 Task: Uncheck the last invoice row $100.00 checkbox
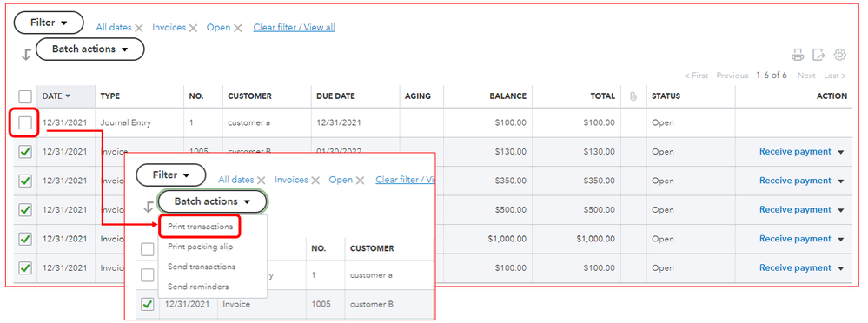(x=25, y=267)
